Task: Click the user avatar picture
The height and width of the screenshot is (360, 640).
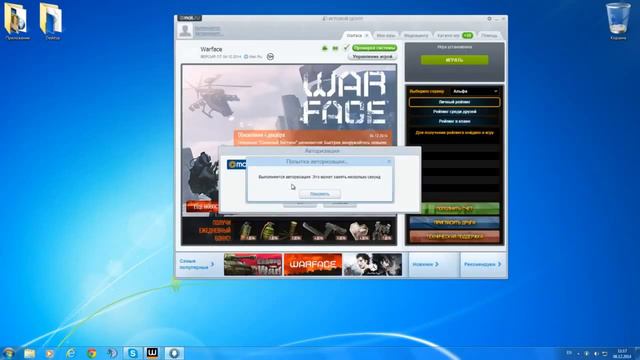Action: point(185,31)
